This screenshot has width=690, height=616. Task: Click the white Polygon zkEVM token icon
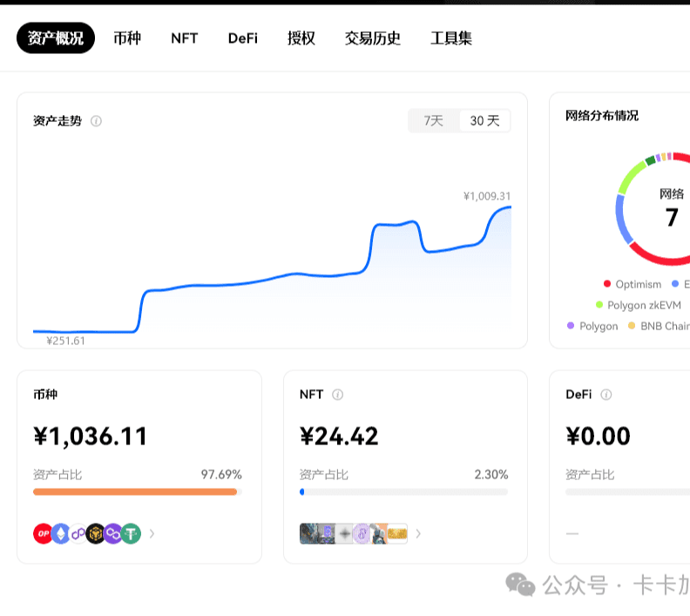coord(78,534)
